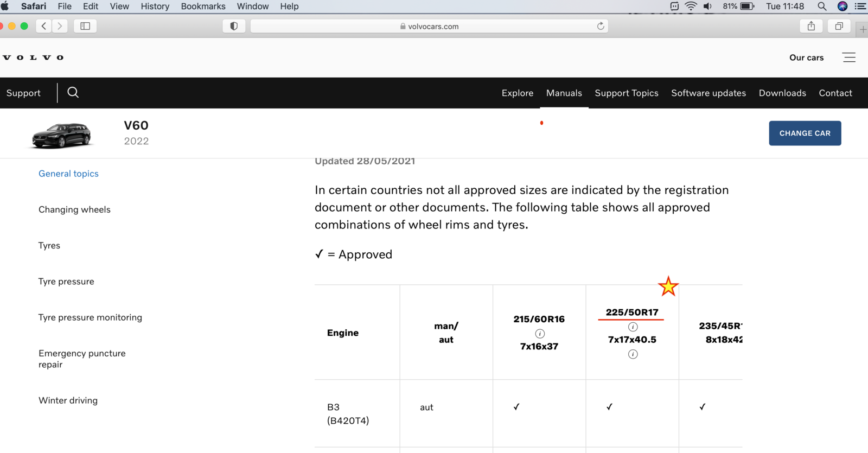
Task: Open Siri from menu bar
Action: tap(843, 7)
